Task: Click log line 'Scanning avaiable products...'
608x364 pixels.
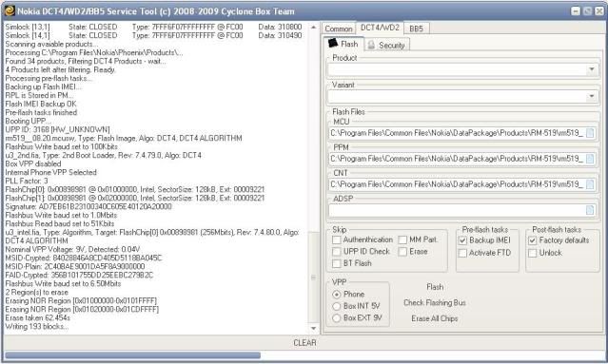Action: point(51,44)
